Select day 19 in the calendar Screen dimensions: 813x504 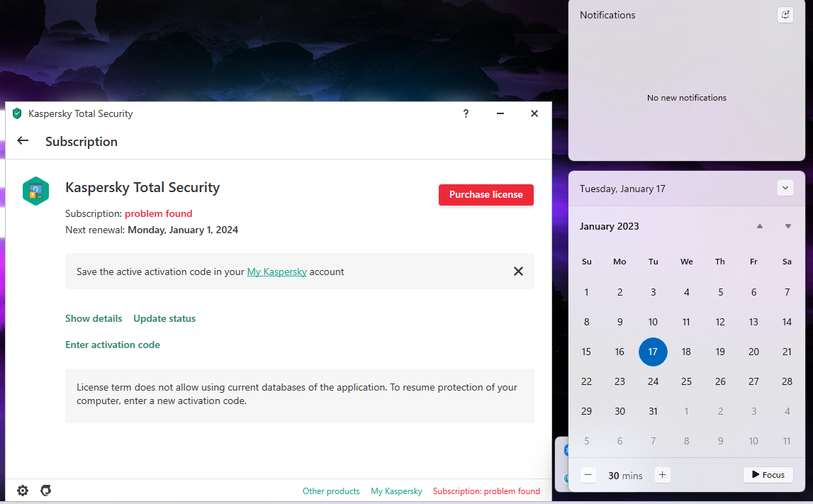tap(720, 352)
